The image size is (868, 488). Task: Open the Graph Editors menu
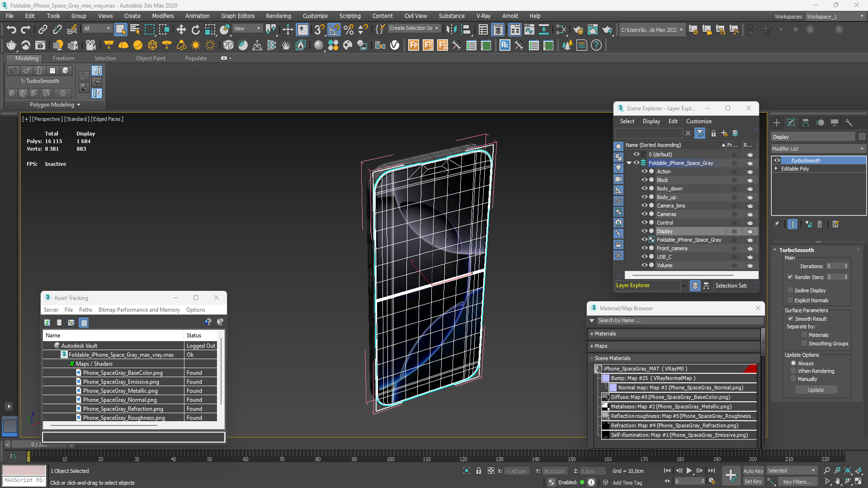238,16
